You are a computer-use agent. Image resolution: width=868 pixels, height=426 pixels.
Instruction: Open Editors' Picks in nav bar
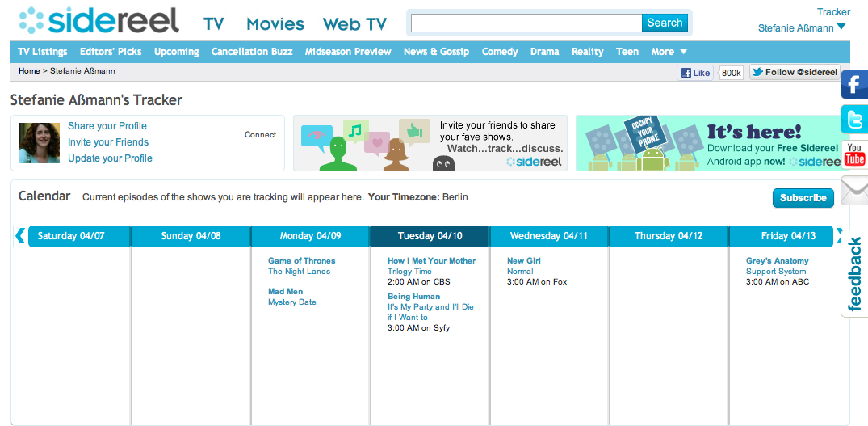[x=111, y=52]
